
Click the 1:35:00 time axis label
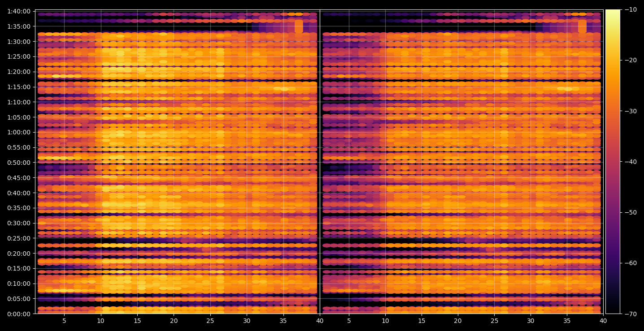19,26
